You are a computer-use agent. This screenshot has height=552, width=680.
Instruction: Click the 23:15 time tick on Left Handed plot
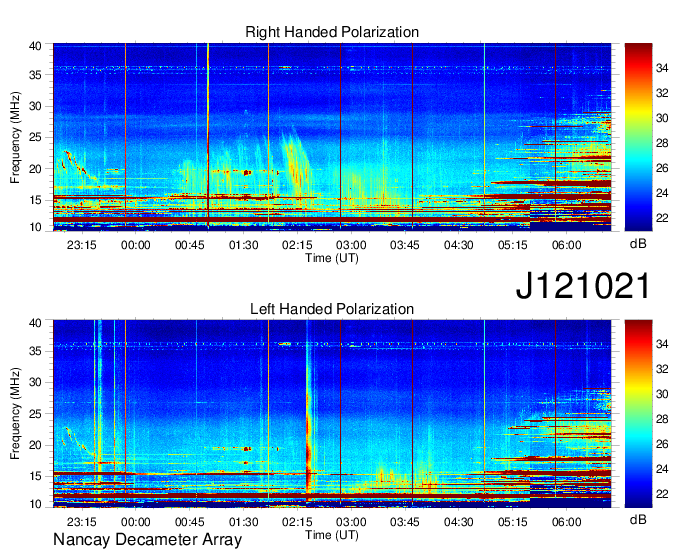point(82,522)
